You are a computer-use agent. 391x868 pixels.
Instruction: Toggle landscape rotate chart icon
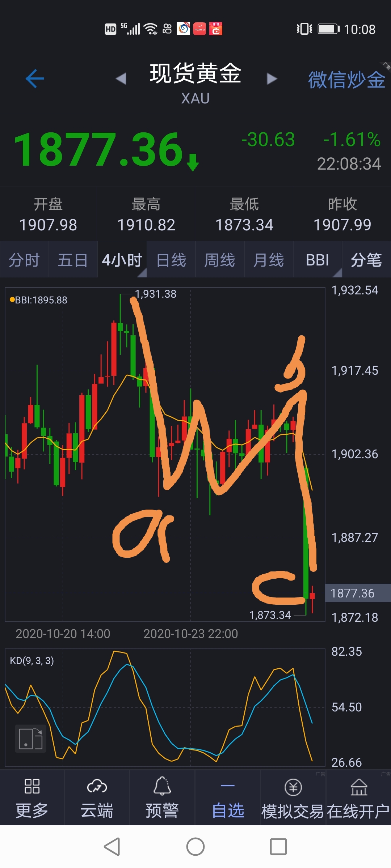pos(31,739)
